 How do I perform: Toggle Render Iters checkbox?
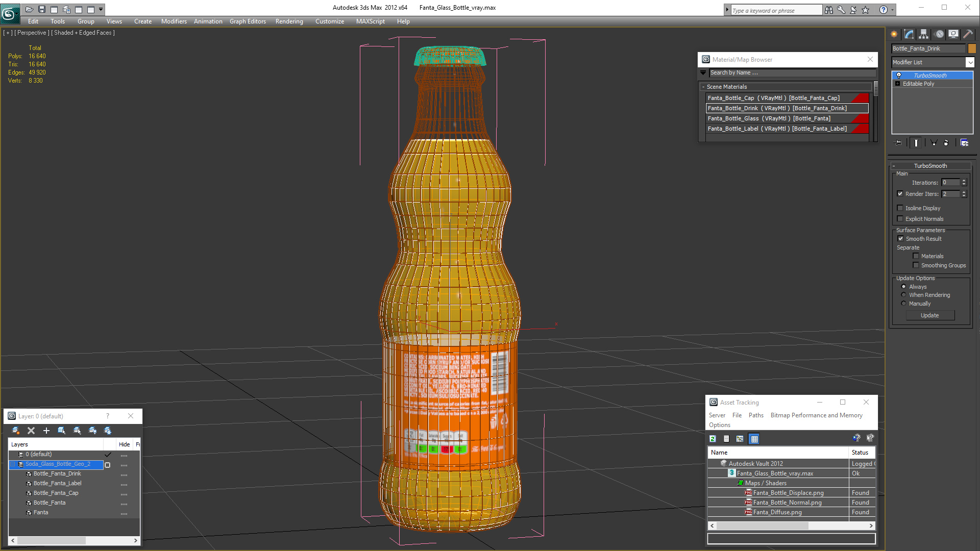click(x=900, y=194)
